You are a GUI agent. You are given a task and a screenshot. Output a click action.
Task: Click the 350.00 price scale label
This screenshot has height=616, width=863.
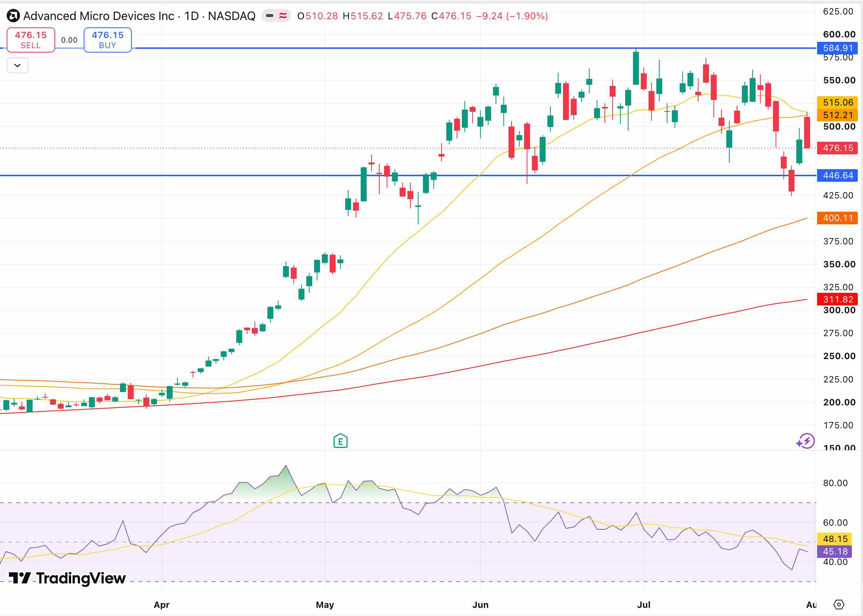[x=839, y=264]
